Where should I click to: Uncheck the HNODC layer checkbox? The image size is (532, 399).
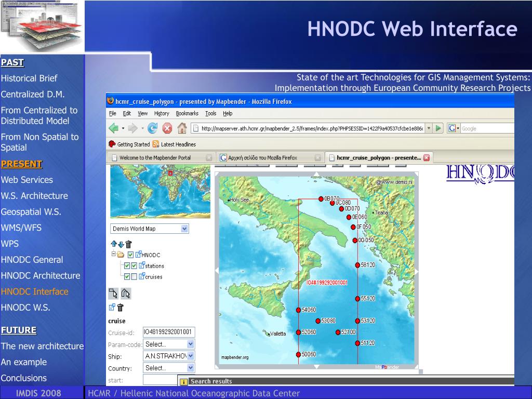pos(130,255)
